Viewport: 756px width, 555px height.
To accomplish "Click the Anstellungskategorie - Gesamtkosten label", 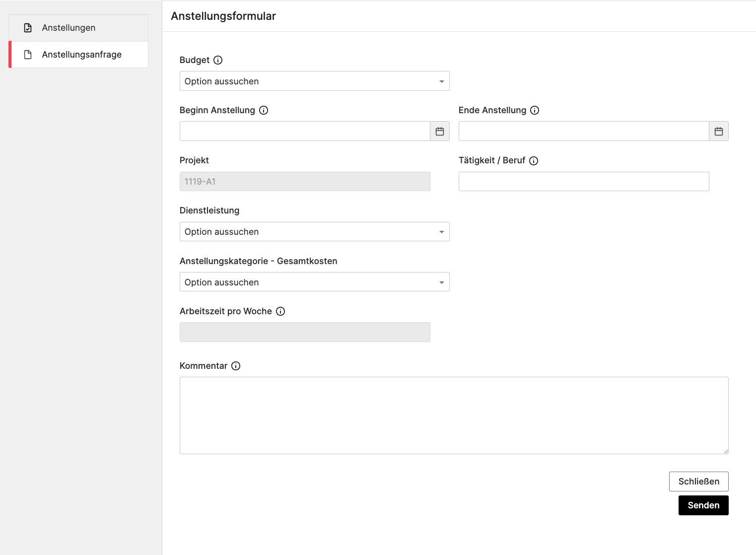I will (259, 261).
